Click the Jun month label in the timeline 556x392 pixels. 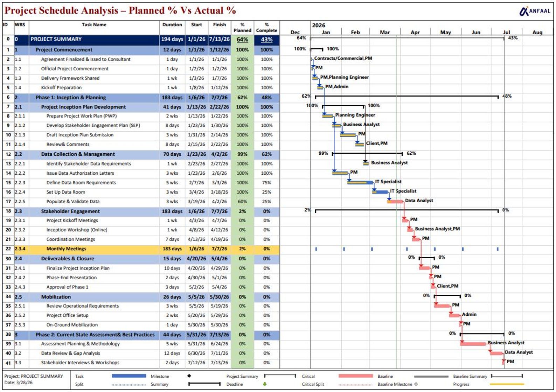pos(476,32)
